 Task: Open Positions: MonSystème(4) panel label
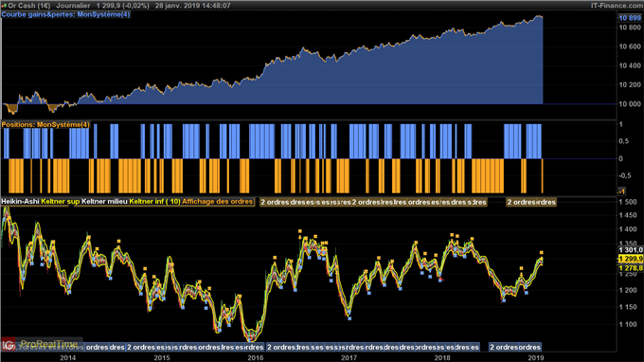coord(45,124)
